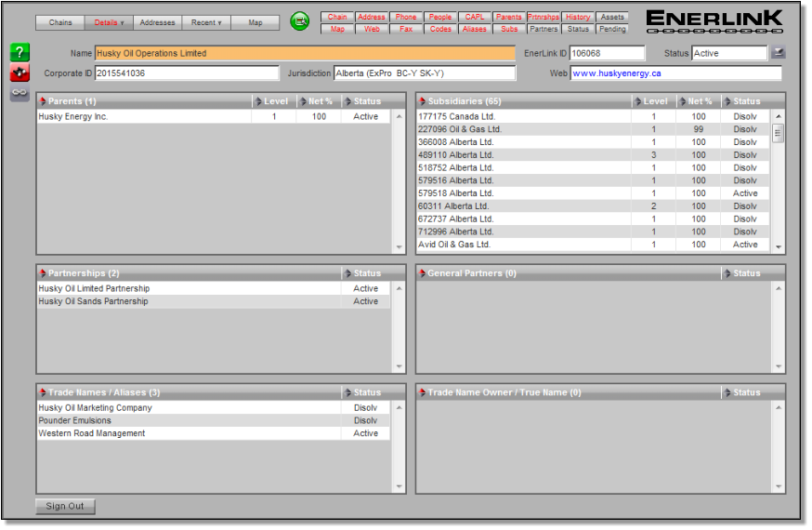Click the Pending quick link
Screen dimensions: 812x530
click(612, 29)
